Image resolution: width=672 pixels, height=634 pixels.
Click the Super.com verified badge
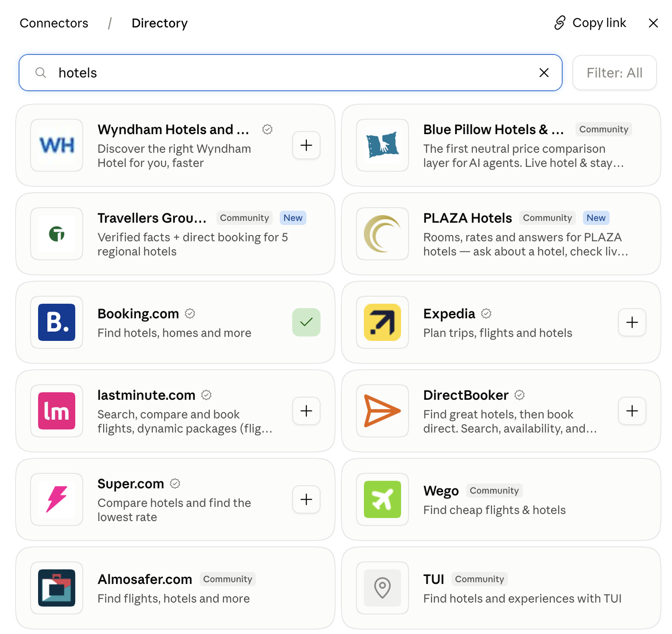click(x=175, y=483)
